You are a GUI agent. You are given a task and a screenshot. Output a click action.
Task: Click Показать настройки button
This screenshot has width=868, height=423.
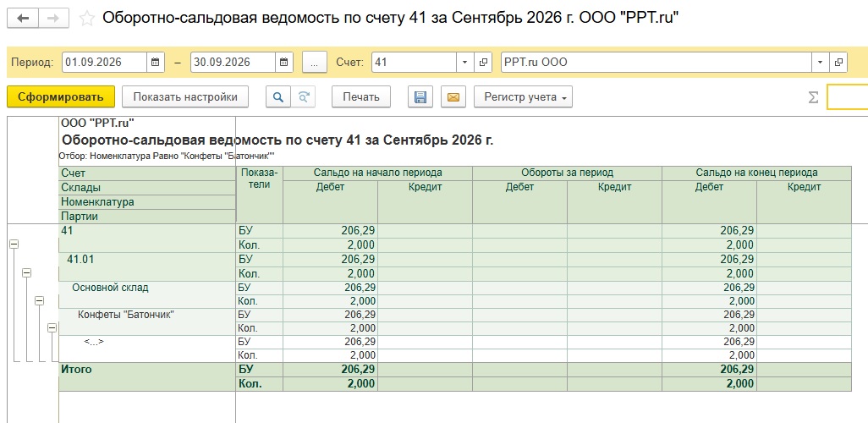185,97
